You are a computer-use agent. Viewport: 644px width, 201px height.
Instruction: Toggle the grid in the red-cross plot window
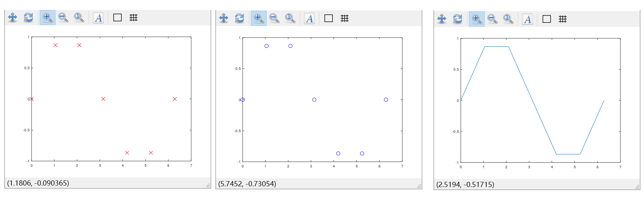134,17
